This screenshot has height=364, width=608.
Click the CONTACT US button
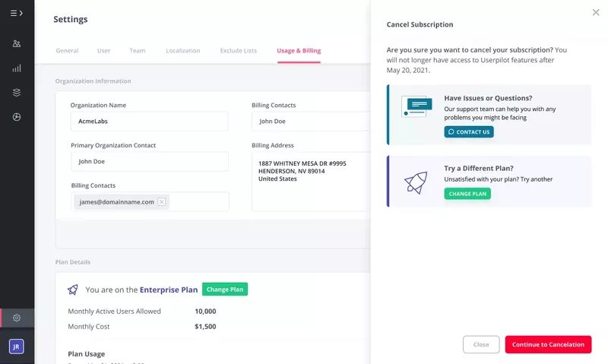click(x=469, y=131)
